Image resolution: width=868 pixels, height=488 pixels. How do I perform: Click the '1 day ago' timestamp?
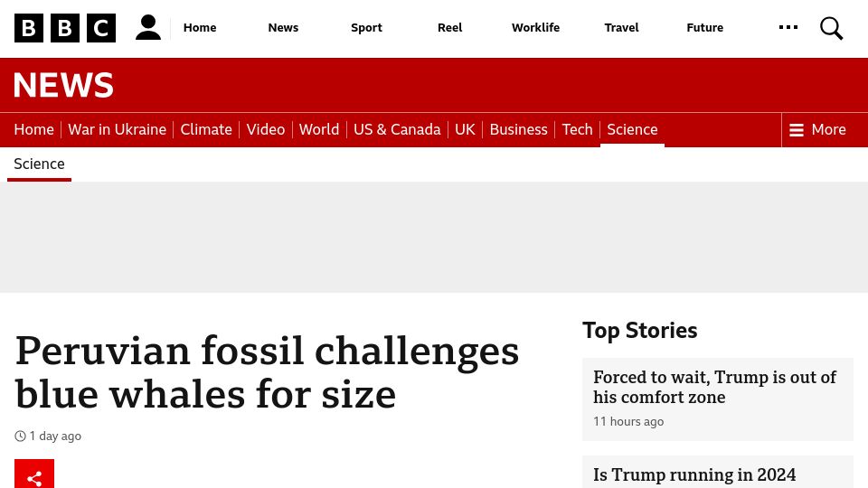[55, 436]
